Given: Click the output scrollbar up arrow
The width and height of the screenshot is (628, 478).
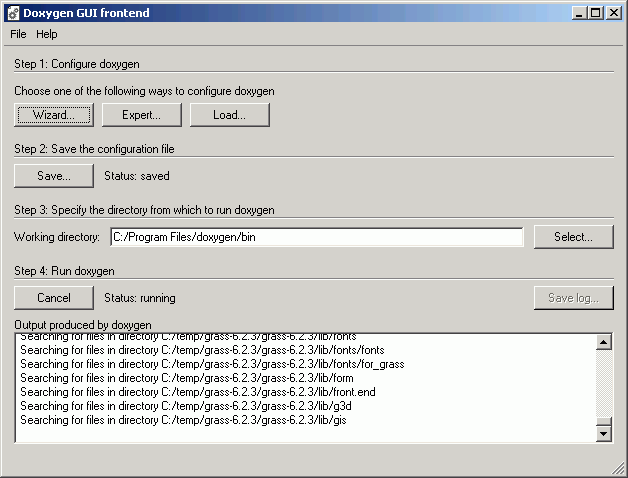Looking at the screenshot, I should pos(604,342).
